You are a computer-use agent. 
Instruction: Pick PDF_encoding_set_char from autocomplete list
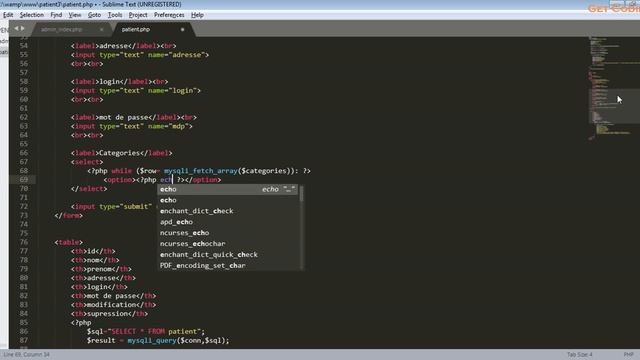point(228,265)
